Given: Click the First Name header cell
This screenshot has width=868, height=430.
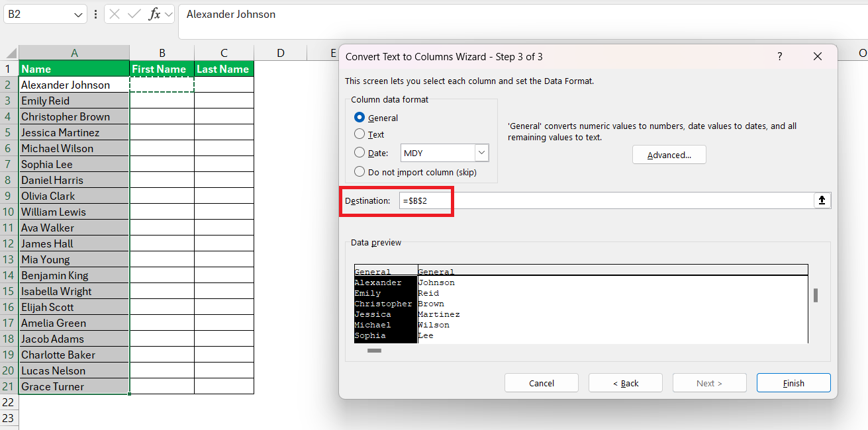Looking at the screenshot, I should (162, 69).
